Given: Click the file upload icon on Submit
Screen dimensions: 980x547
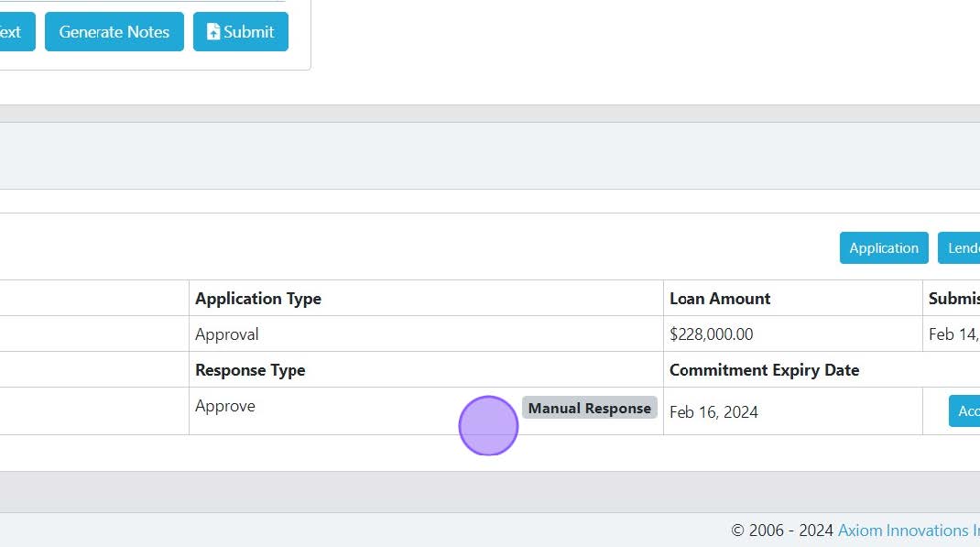Looking at the screenshot, I should pos(213,32).
